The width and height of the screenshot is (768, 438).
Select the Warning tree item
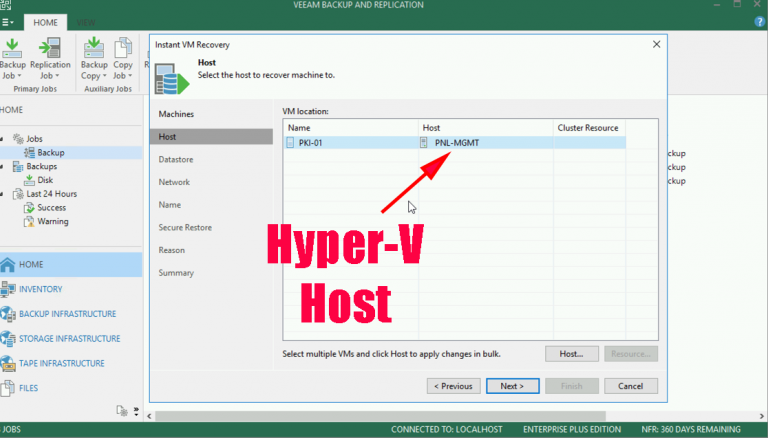(x=53, y=221)
